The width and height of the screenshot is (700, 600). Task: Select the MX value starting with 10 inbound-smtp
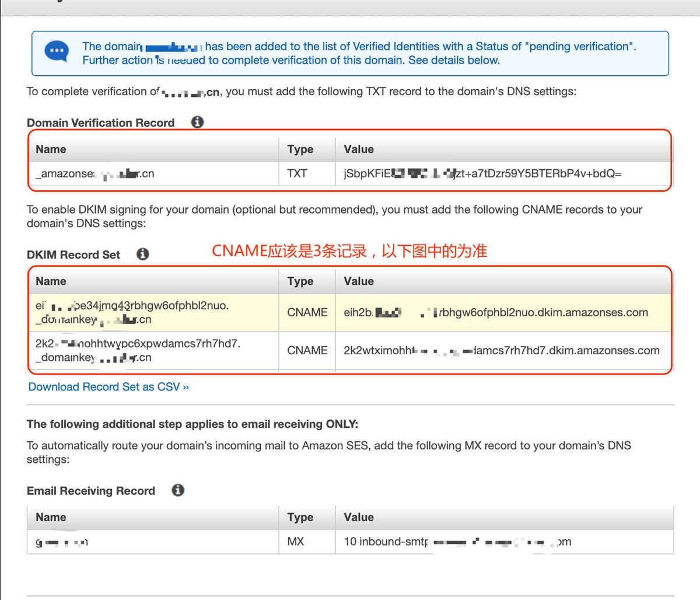click(457, 542)
